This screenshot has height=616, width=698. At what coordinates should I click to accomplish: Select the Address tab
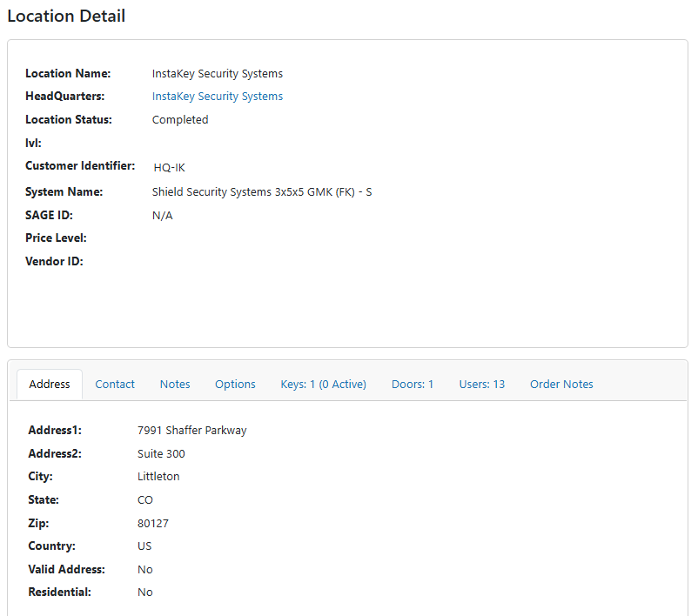click(50, 384)
